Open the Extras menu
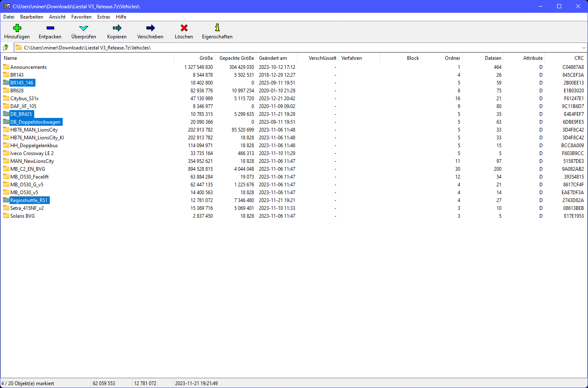Screen dimensions: 588x388 click(103, 17)
